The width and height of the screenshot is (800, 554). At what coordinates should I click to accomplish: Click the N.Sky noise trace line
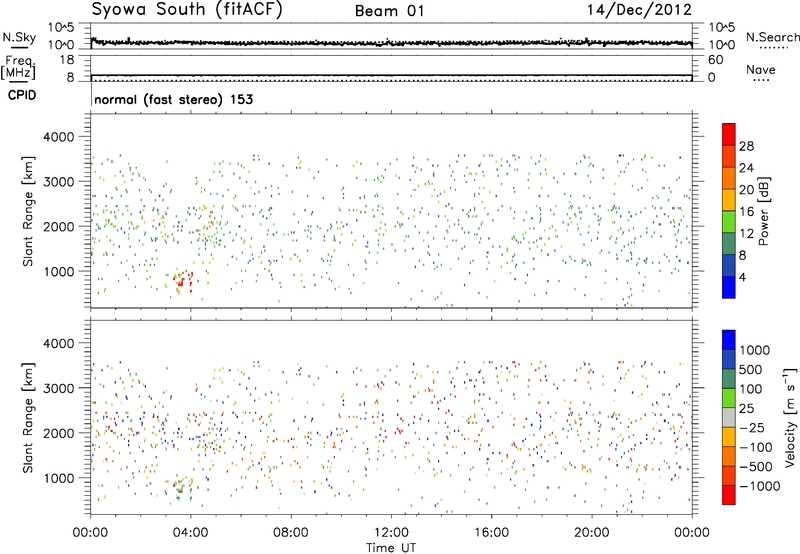tap(391, 42)
